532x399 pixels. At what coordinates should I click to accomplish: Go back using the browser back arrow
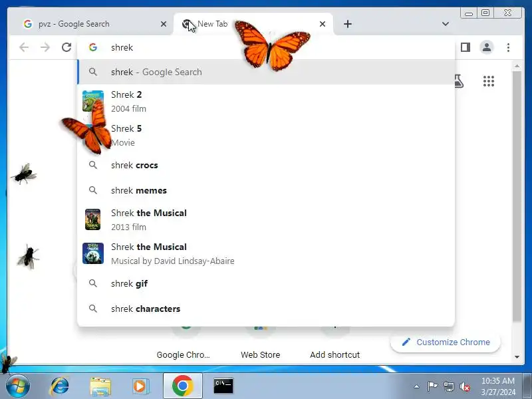coord(24,47)
